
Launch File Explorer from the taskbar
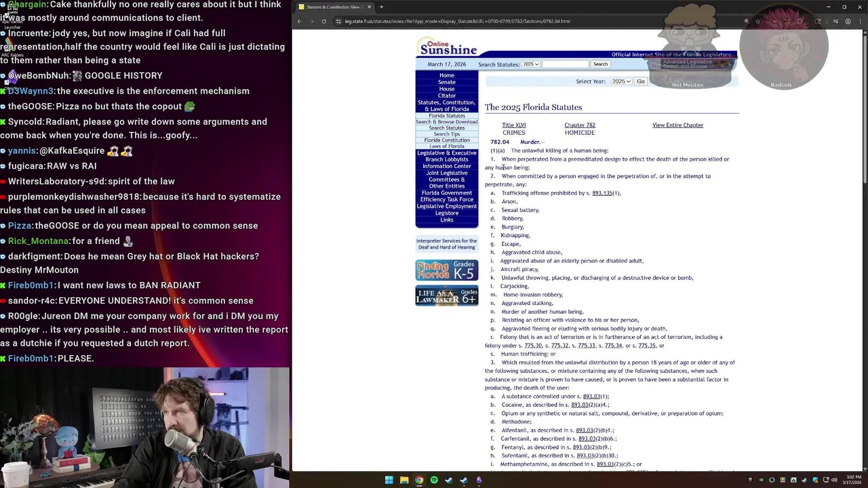pyautogui.click(x=404, y=480)
